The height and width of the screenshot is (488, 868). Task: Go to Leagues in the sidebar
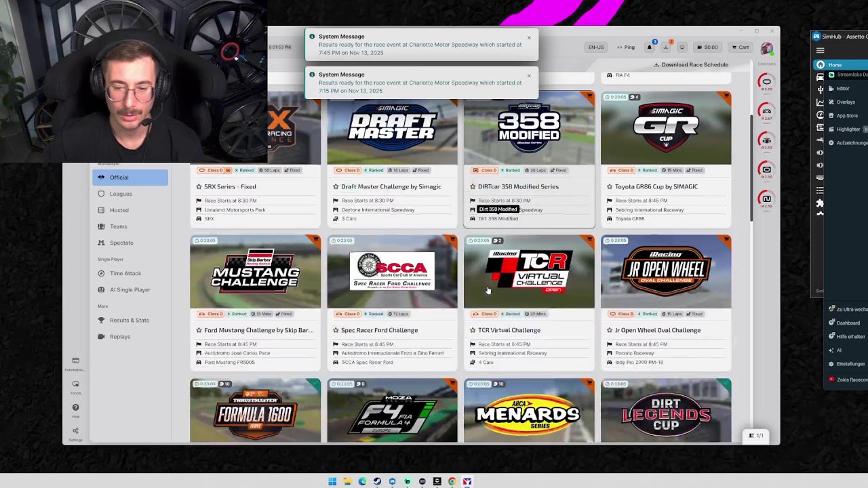130,194
